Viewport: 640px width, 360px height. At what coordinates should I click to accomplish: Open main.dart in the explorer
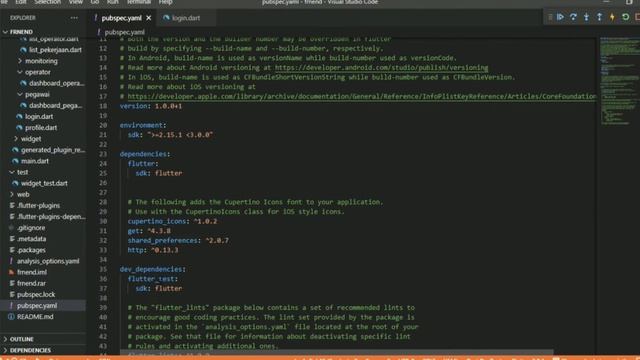click(34, 161)
